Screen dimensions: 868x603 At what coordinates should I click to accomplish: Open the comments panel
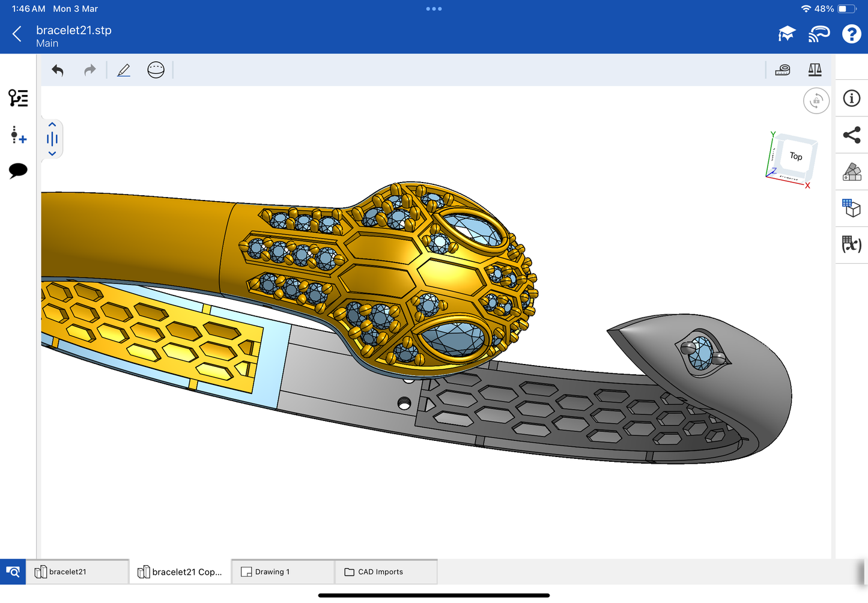pos(18,171)
